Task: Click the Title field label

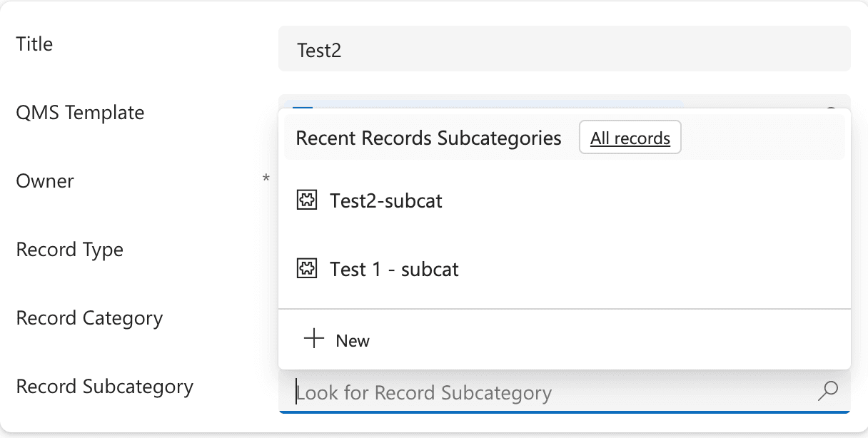Action: 34,44
